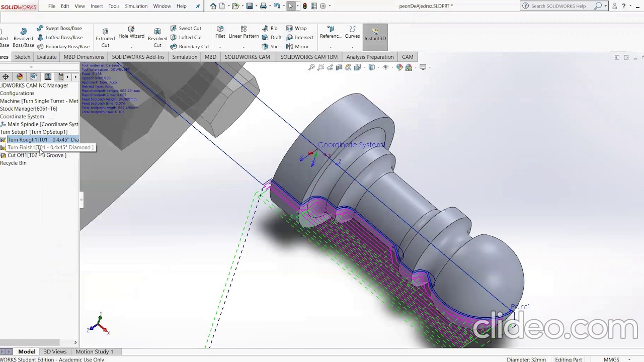This screenshot has height=362, width=644.
Task: Switch to SOLIDWORKS CAM tab
Action: pyautogui.click(x=247, y=57)
